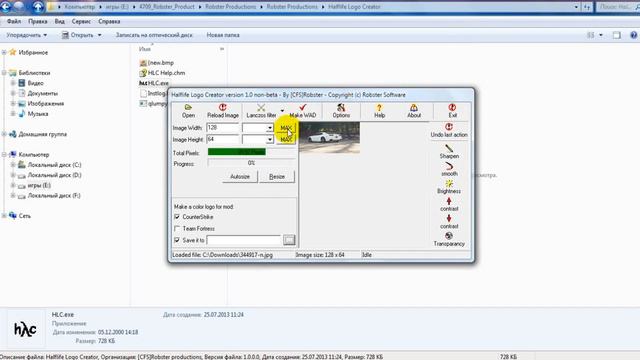
Task: Select игры (E:) drive
Action: (39, 185)
